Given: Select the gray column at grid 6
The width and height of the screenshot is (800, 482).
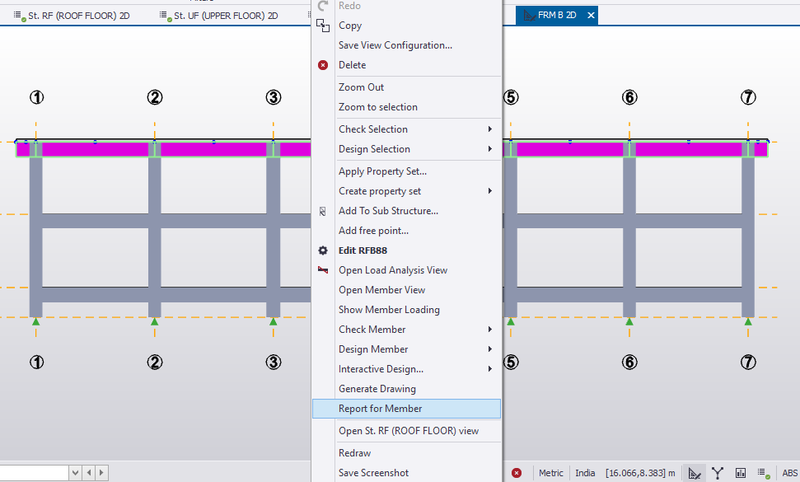Looking at the screenshot, I should click(x=630, y=237).
